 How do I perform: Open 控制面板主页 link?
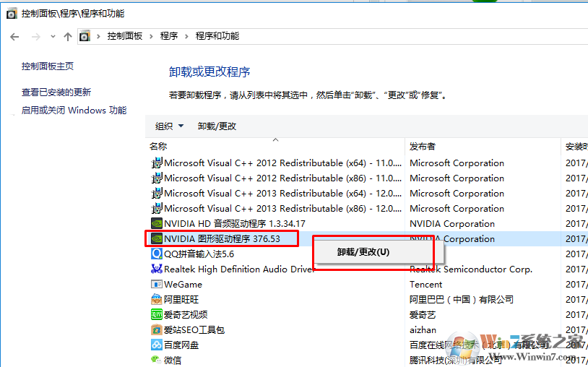pos(48,66)
